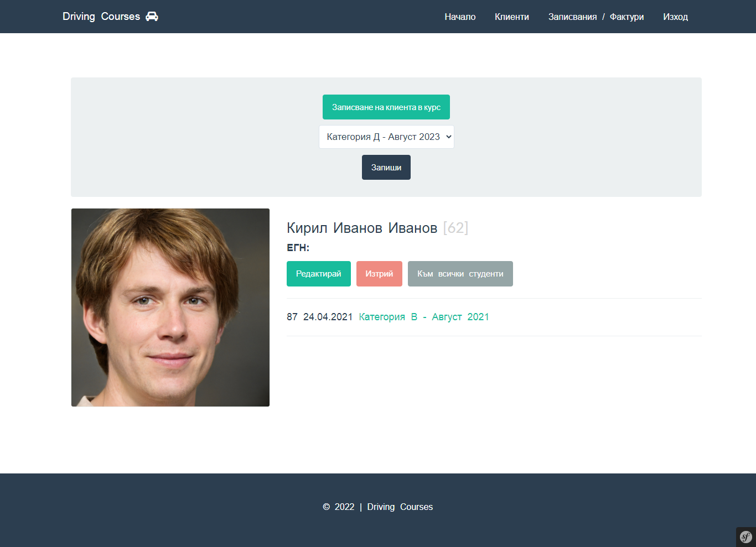Click the client ID number [62]
The width and height of the screenshot is (756, 547).
point(455,227)
